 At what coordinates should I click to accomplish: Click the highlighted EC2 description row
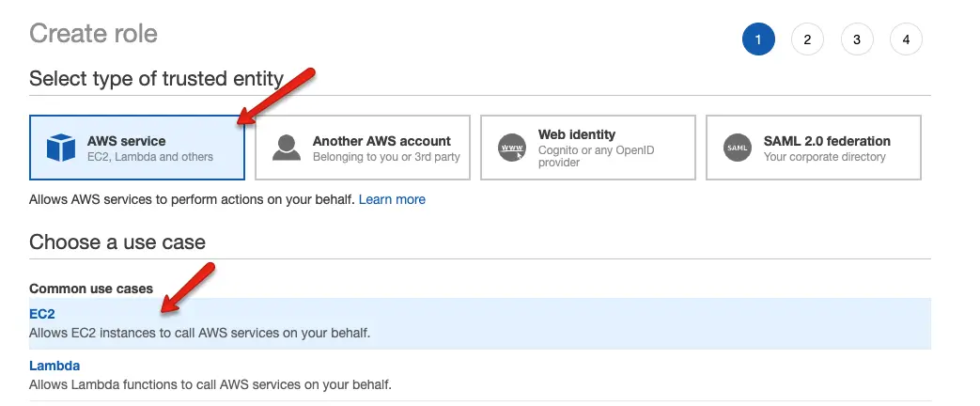click(480, 323)
